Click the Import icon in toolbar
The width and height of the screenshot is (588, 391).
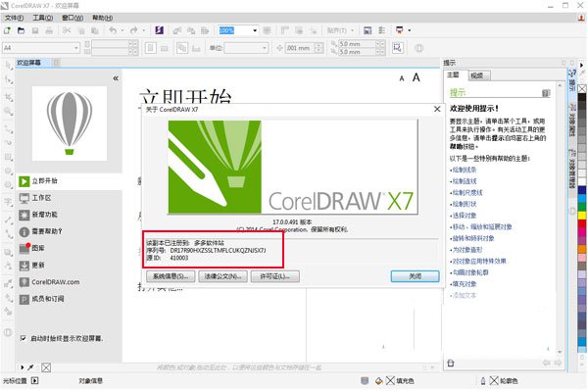click(x=177, y=30)
